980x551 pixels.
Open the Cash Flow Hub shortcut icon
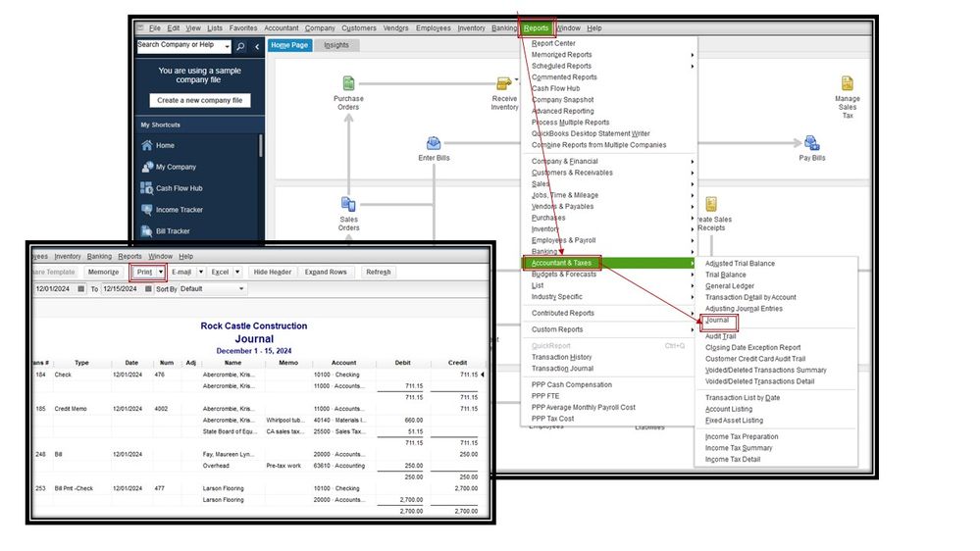[x=147, y=188]
